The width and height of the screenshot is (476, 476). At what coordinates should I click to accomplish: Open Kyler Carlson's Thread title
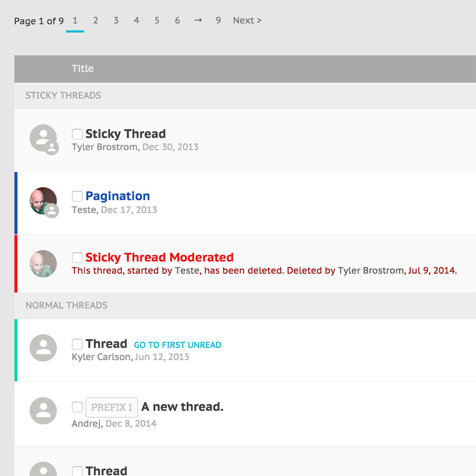pos(106,344)
